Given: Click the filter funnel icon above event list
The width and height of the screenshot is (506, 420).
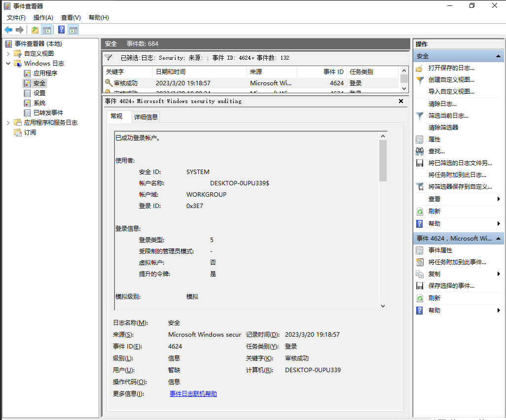Looking at the screenshot, I should pyautogui.click(x=108, y=58).
